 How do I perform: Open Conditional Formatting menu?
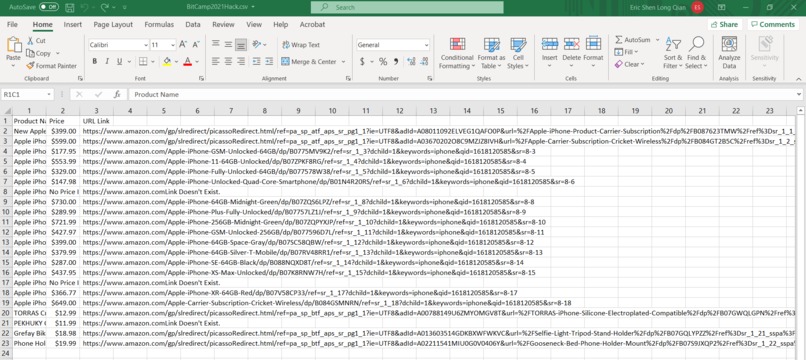457,53
